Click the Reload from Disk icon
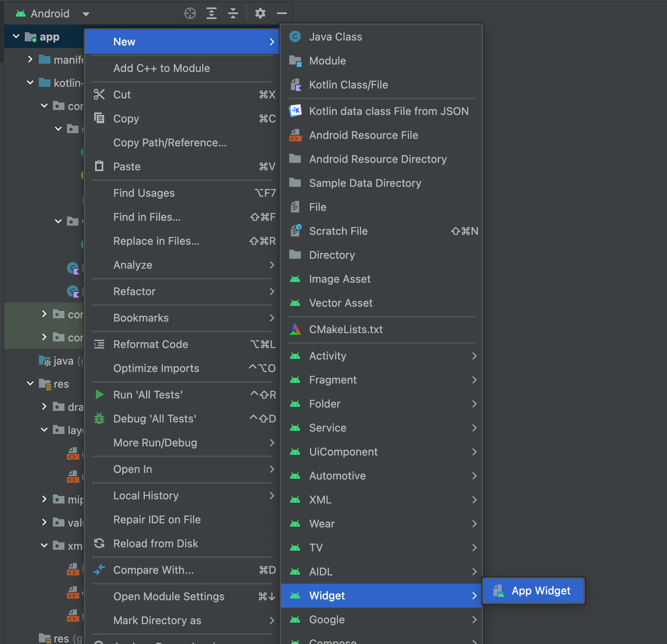 click(x=99, y=543)
